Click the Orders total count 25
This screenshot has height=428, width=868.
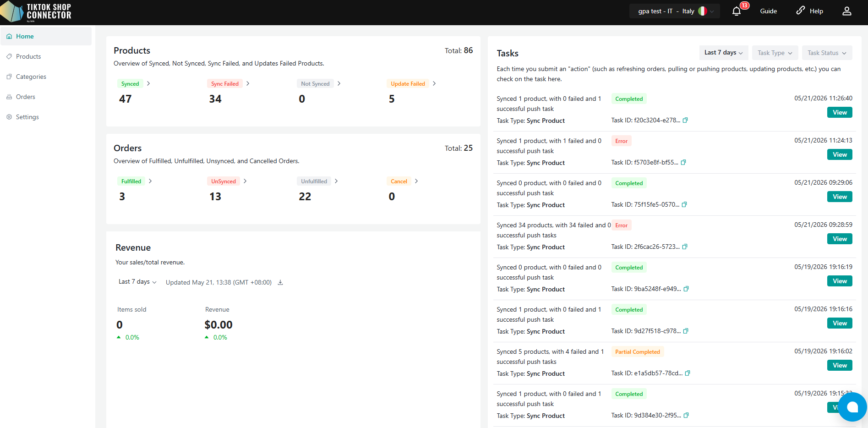468,148
